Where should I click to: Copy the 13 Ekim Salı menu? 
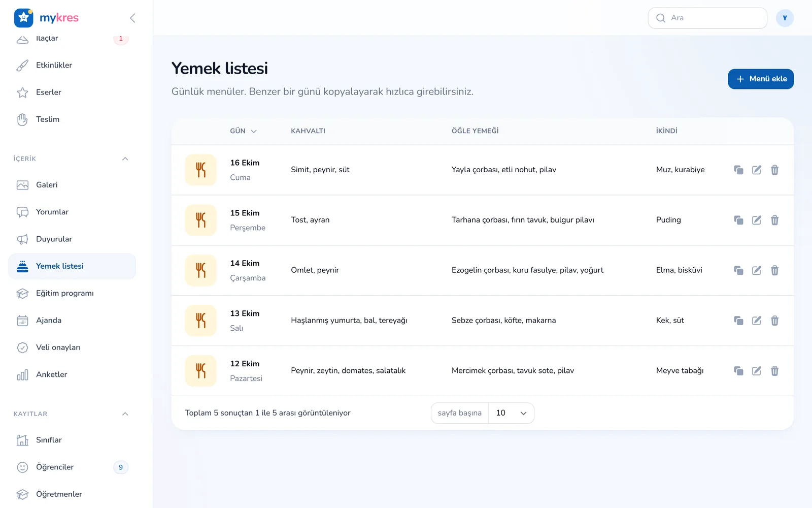[738, 321]
